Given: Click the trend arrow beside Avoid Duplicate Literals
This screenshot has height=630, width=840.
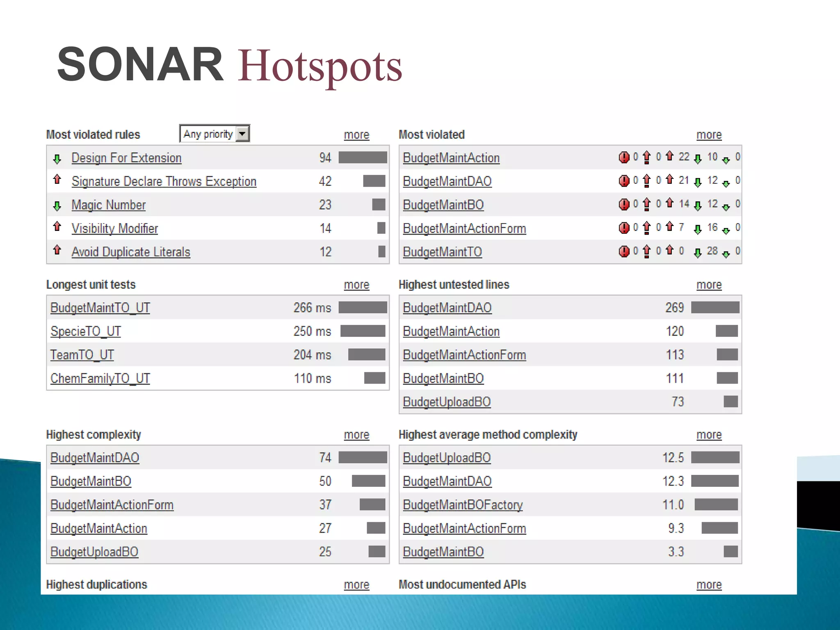Looking at the screenshot, I should (x=57, y=250).
